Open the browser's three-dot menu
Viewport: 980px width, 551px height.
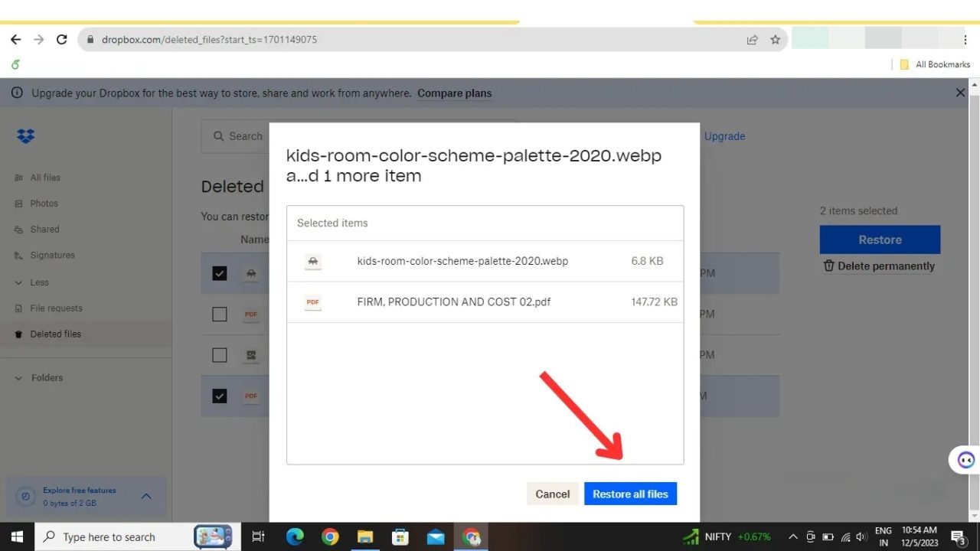(965, 39)
